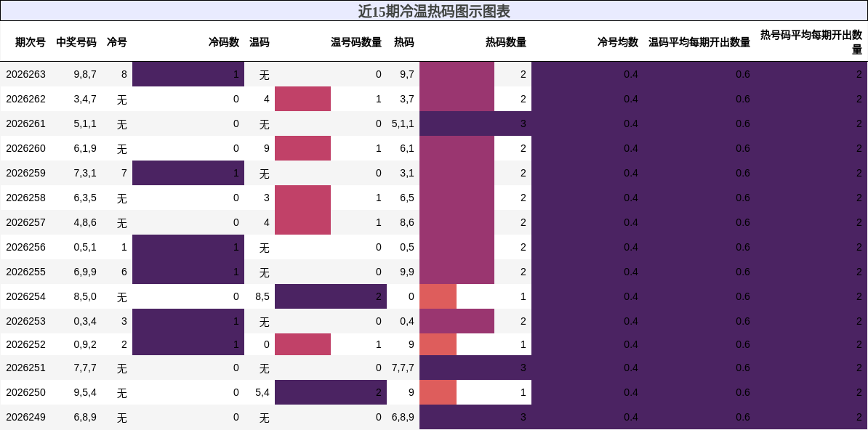Click the hot code bar in row 2026261

[475, 123]
